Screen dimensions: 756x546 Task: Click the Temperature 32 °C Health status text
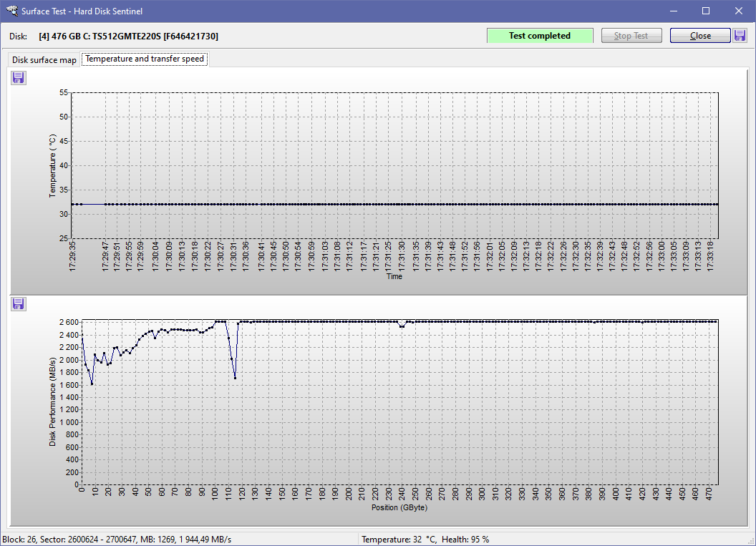pyautogui.click(x=425, y=540)
